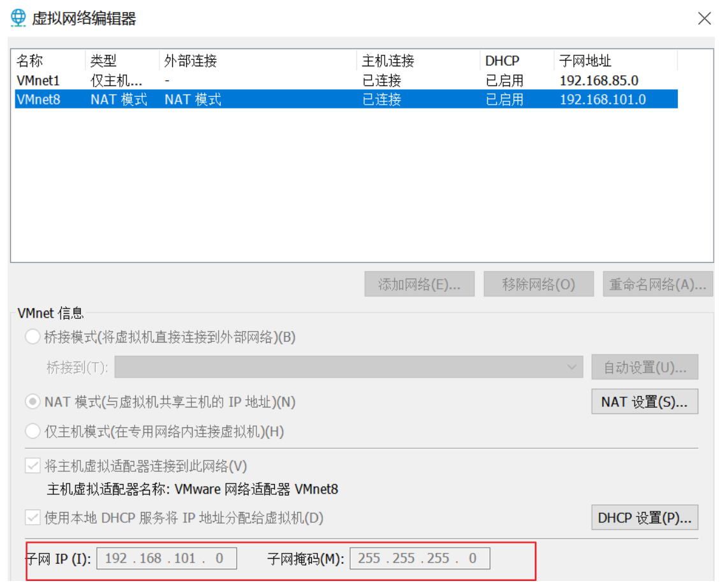Screen dimensions: 720x588
Task: Click the 添加网络(E)... button
Action: point(419,284)
